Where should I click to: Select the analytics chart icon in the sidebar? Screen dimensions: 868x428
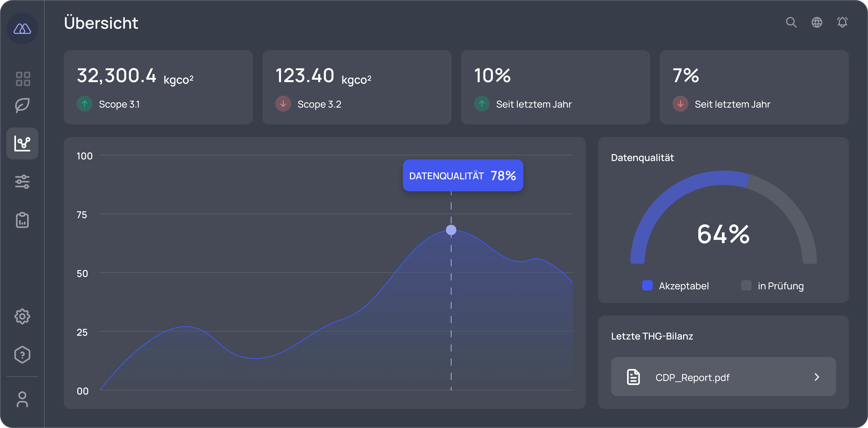point(22,143)
